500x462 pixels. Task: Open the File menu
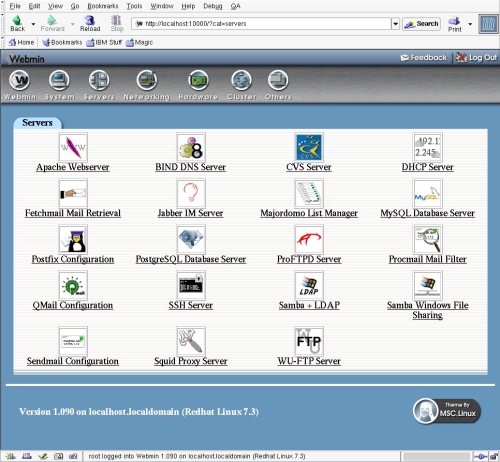click(15, 6)
